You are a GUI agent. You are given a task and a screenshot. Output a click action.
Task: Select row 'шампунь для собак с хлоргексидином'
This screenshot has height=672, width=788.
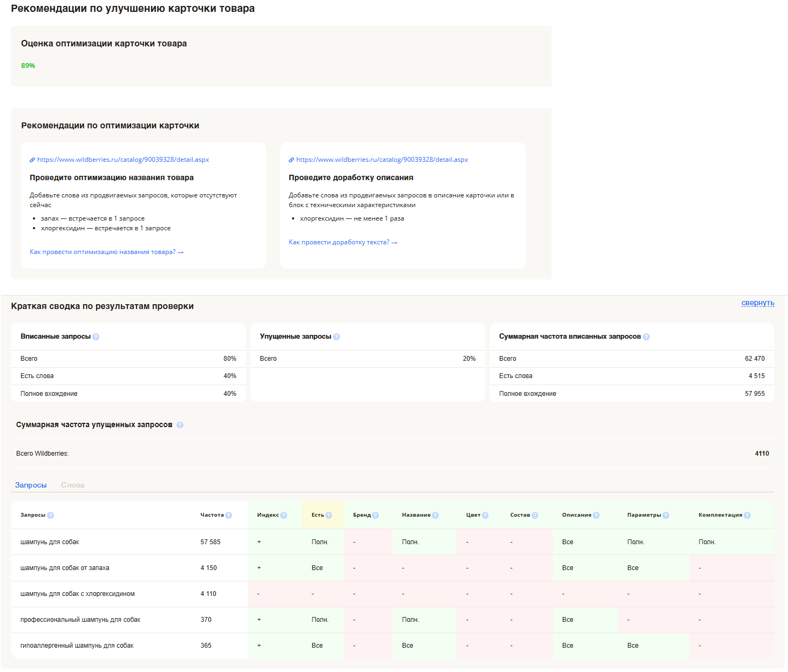point(78,594)
